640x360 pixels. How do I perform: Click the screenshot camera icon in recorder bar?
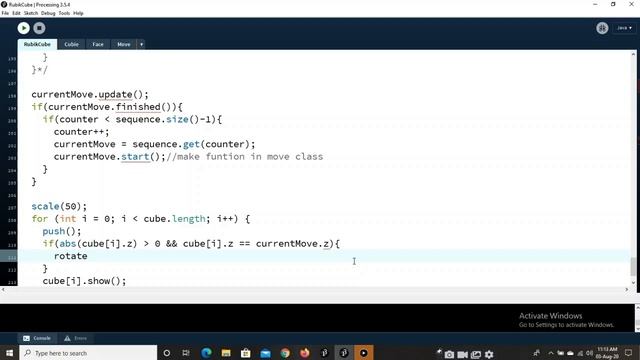(x=449, y=354)
